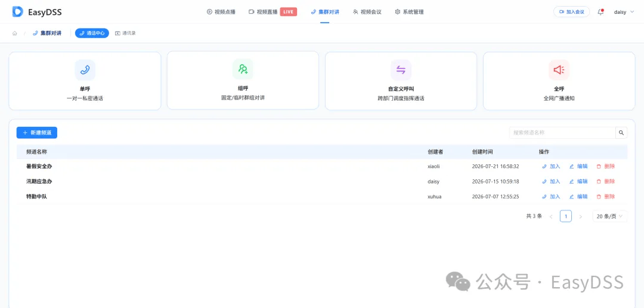
Task: Click the 固定/临时群组对讲 description
Action: (x=243, y=98)
